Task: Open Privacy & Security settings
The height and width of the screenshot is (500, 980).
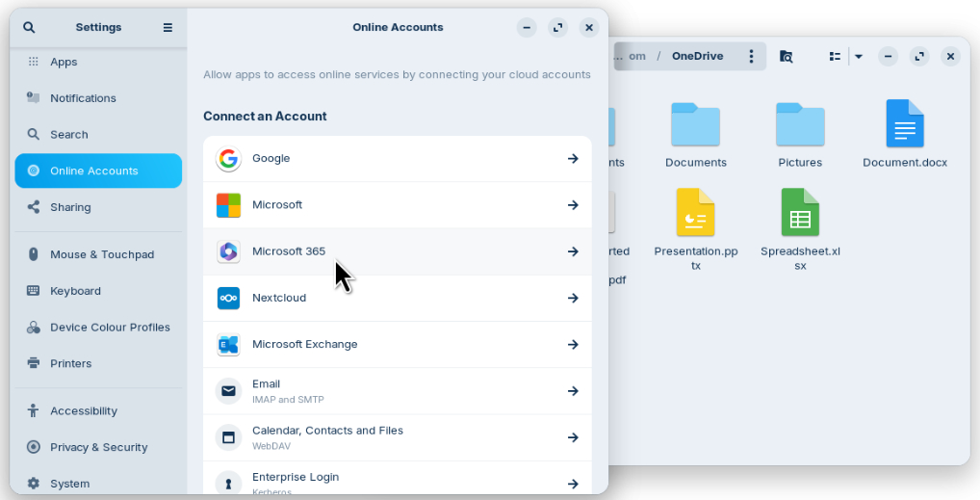Action: [98, 447]
